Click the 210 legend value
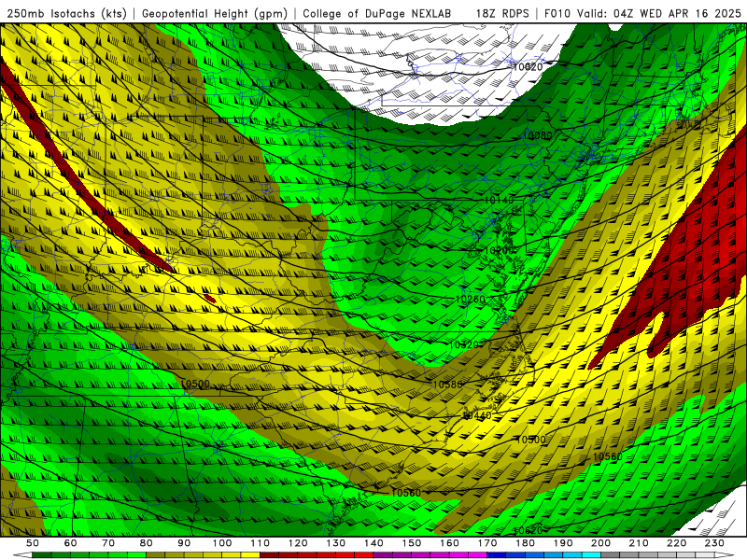This screenshot has height=560, width=747. [x=640, y=543]
